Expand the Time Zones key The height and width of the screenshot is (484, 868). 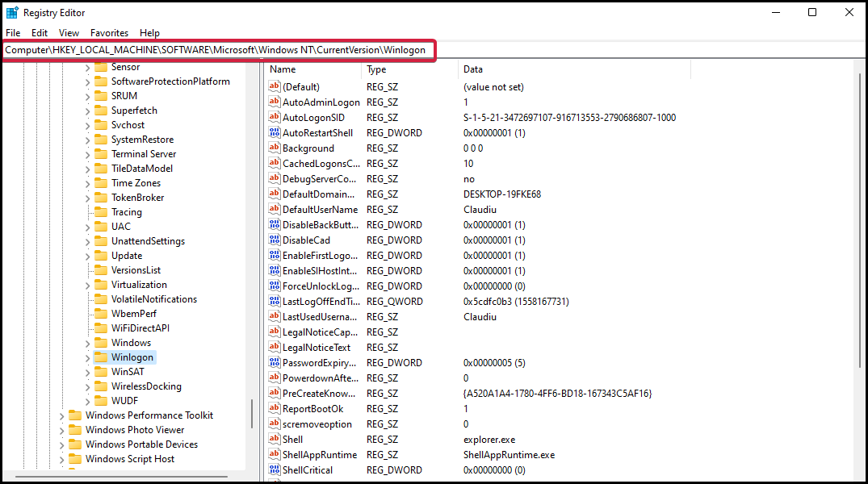click(87, 183)
